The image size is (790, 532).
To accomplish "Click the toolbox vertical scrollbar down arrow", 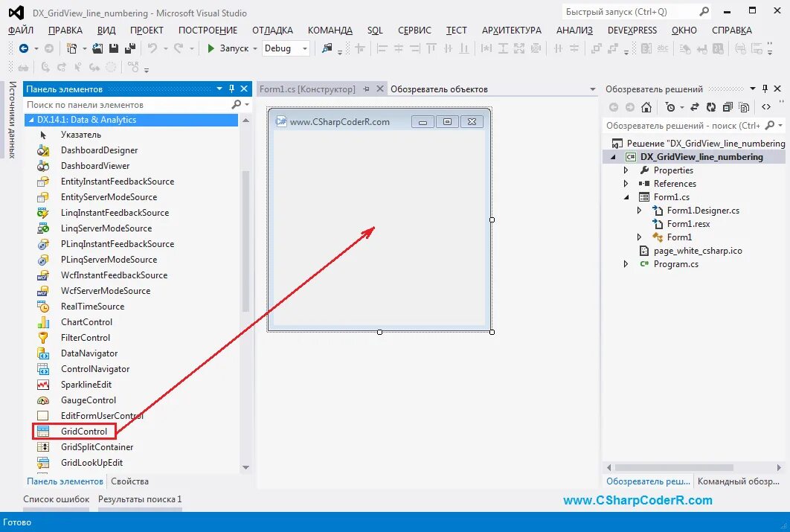I will coord(246,467).
